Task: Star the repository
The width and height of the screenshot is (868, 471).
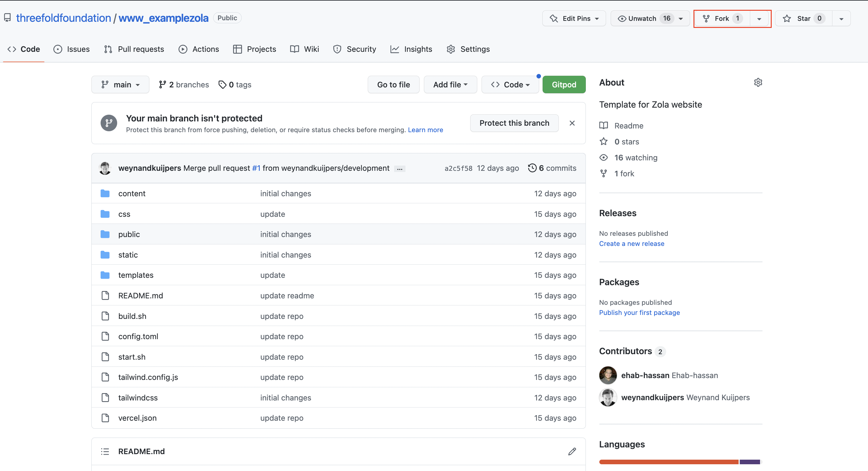Action: click(x=803, y=18)
